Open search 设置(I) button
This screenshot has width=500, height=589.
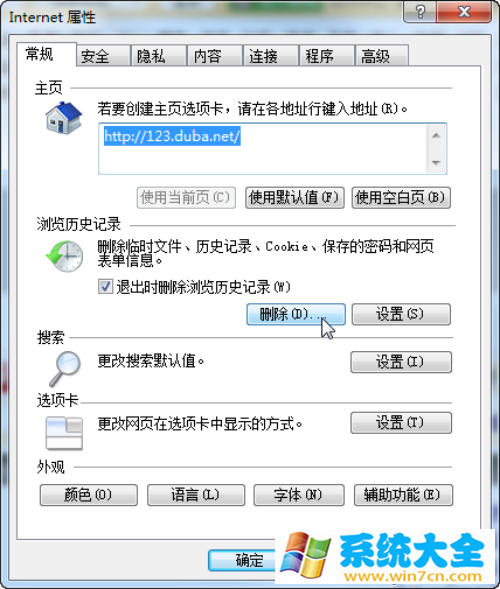401,362
